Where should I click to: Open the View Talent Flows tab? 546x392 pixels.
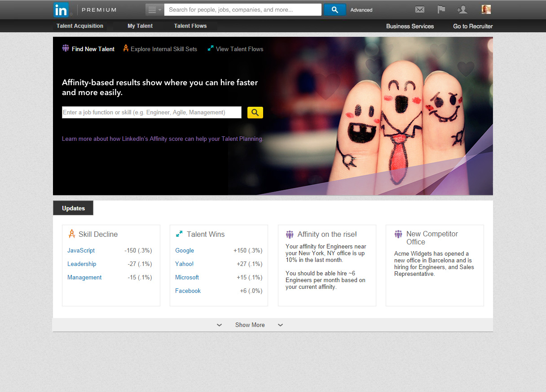(239, 49)
